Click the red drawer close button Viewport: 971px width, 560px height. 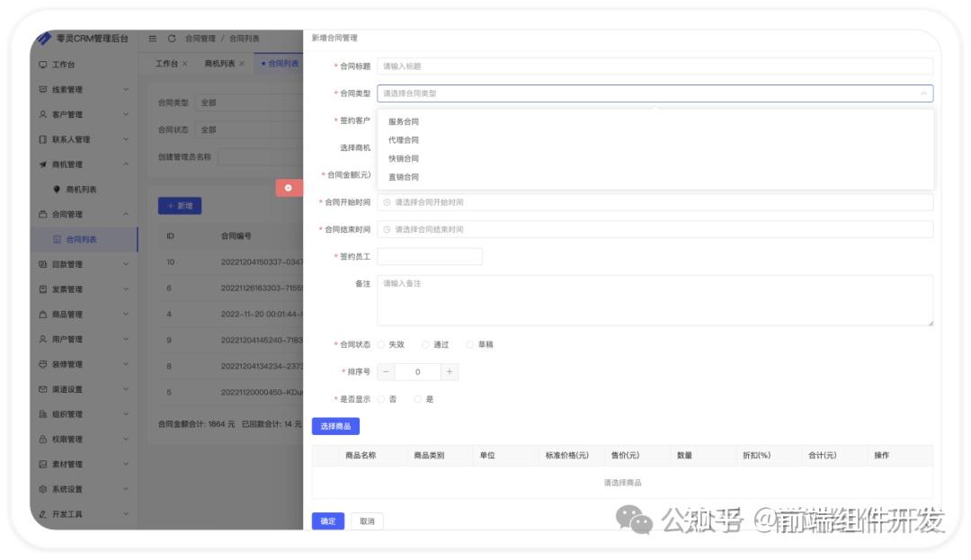(289, 188)
